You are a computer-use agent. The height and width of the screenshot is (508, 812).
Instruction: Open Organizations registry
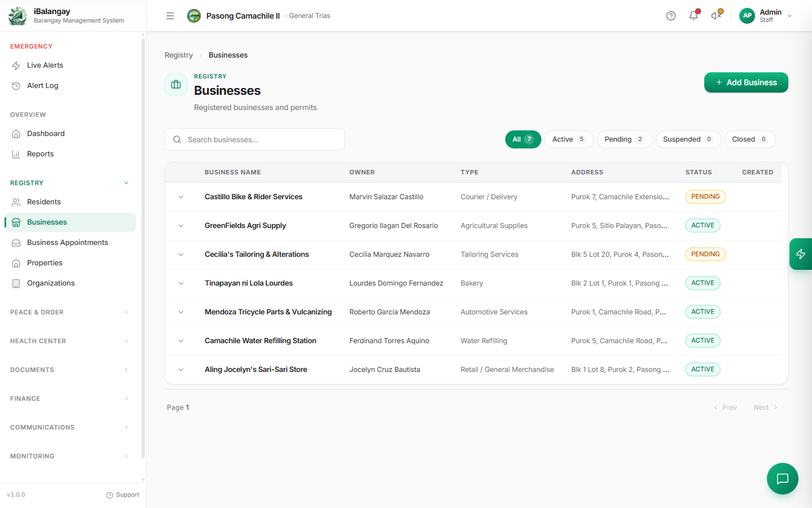click(x=70, y=283)
